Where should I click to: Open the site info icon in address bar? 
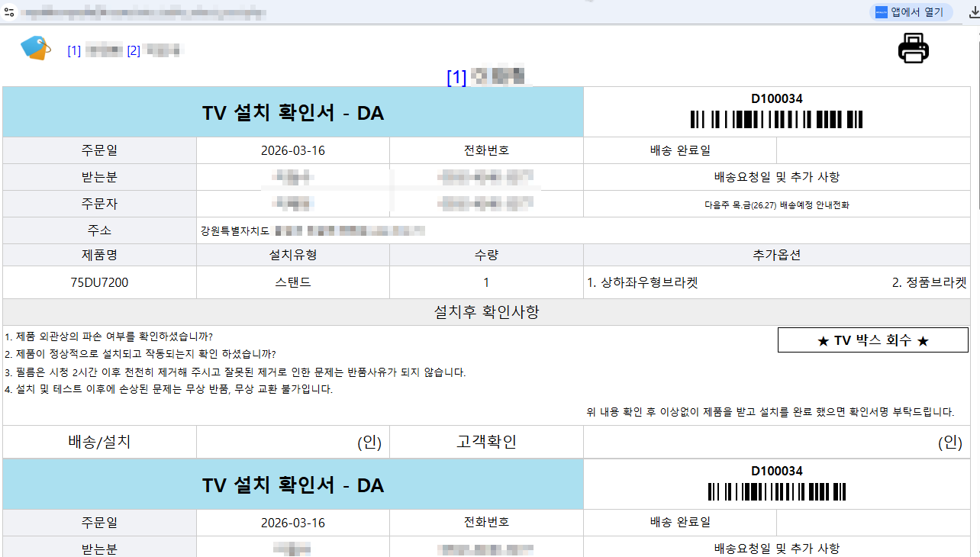point(9,12)
